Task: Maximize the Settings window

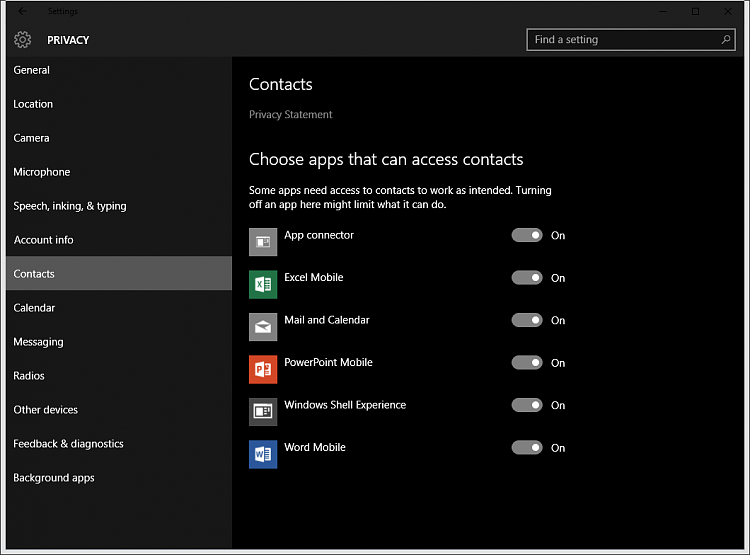Action: [x=695, y=11]
